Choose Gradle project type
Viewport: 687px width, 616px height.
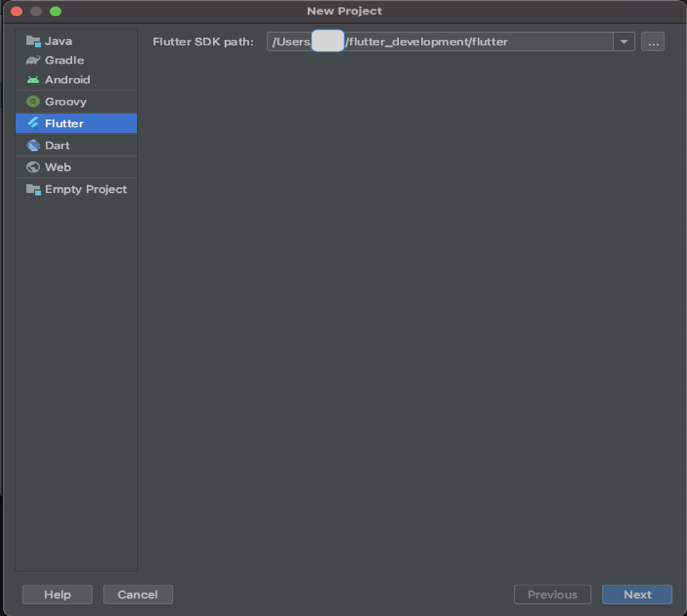tap(76, 60)
